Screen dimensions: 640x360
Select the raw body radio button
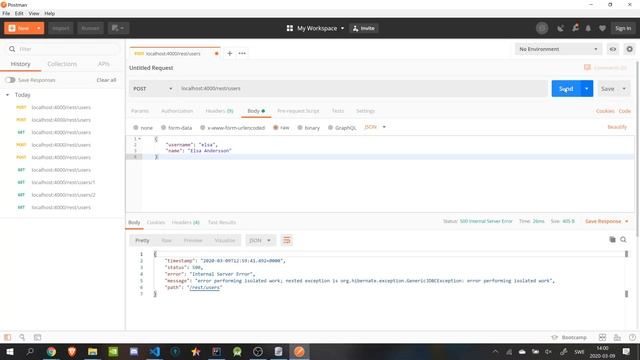point(276,128)
